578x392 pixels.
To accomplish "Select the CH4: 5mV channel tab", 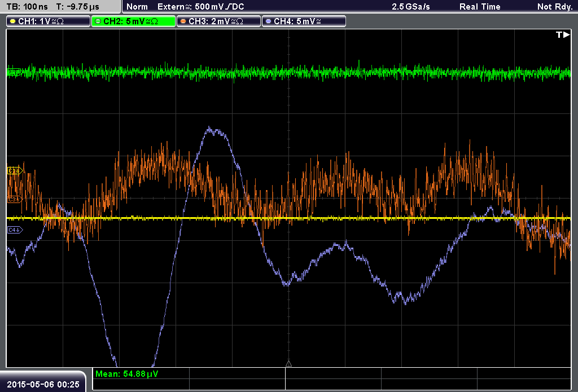I will [x=304, y=21].
